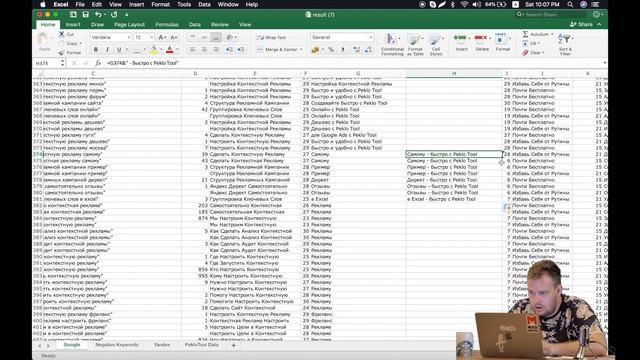The width and height of the screenshot is (640, 360).
Task: Align text left
Action: click(192, 49)
